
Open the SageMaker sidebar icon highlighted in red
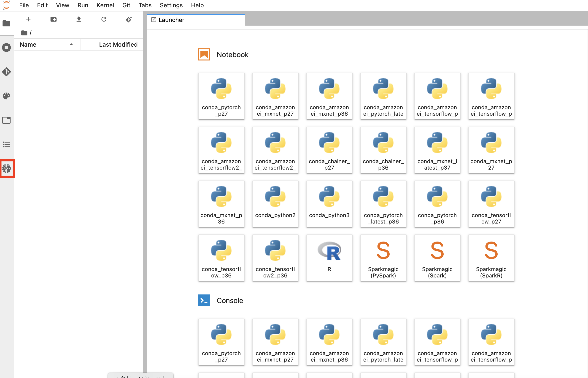point(7,168)
